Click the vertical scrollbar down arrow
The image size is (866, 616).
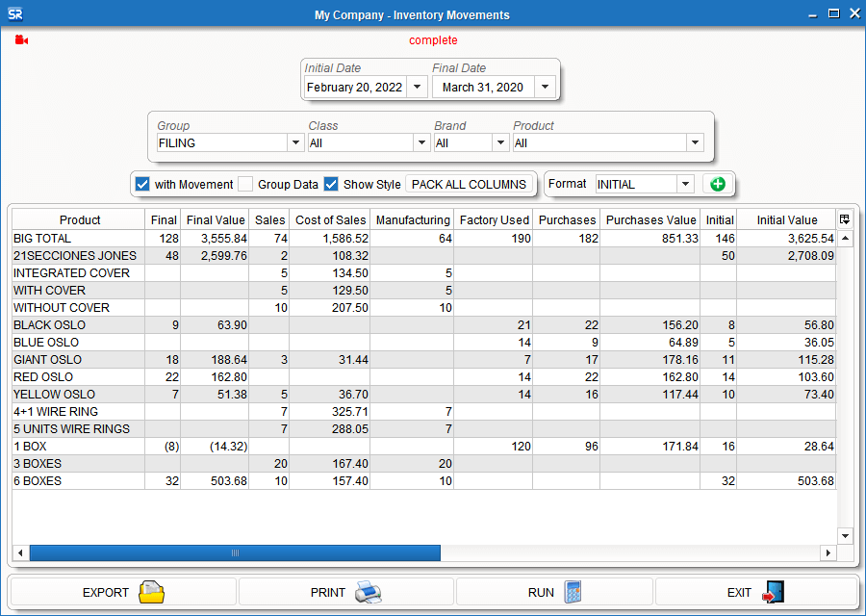pyautogui.click(x=845, y=535)
